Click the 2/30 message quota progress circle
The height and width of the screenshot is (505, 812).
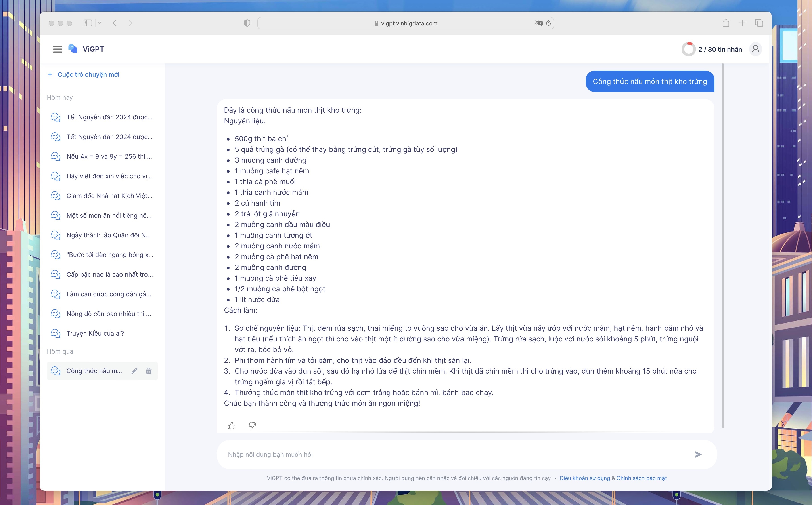(688, 49)
